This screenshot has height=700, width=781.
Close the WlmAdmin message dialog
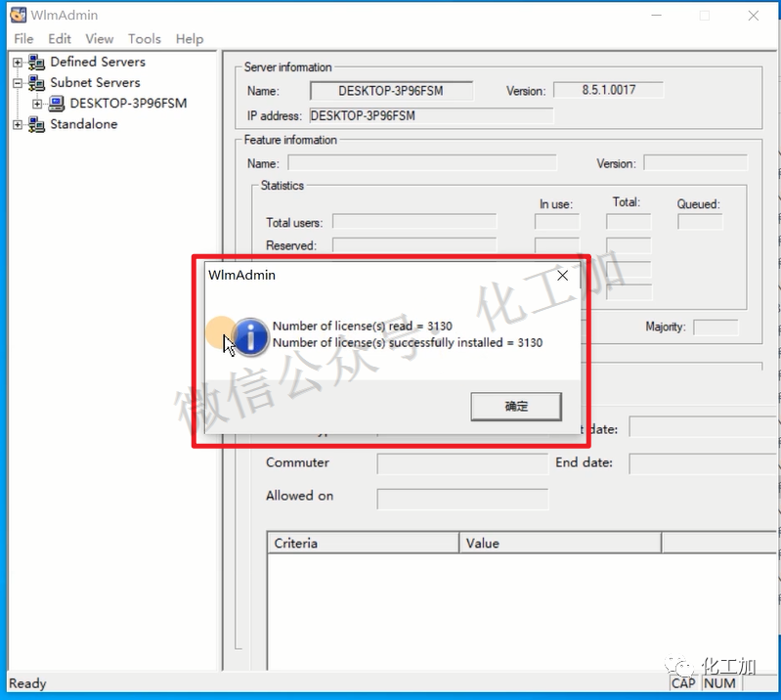[x=562, y=276]
